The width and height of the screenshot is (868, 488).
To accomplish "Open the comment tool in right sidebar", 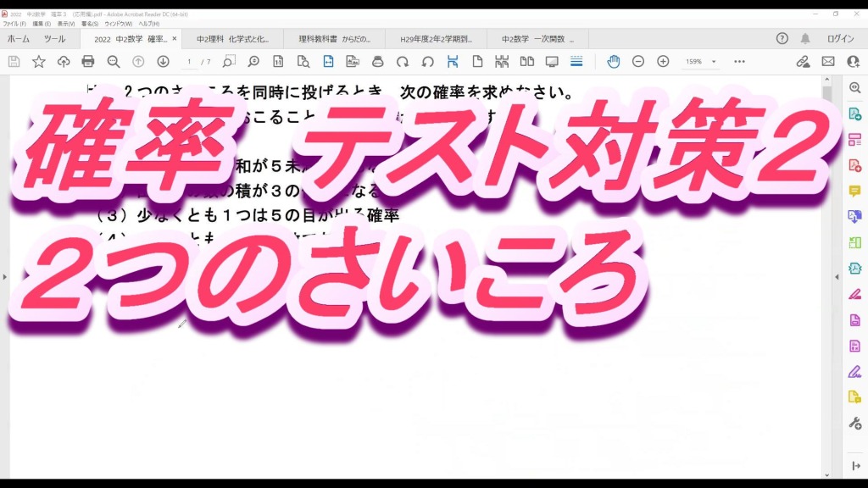I will tap(854, 191).
